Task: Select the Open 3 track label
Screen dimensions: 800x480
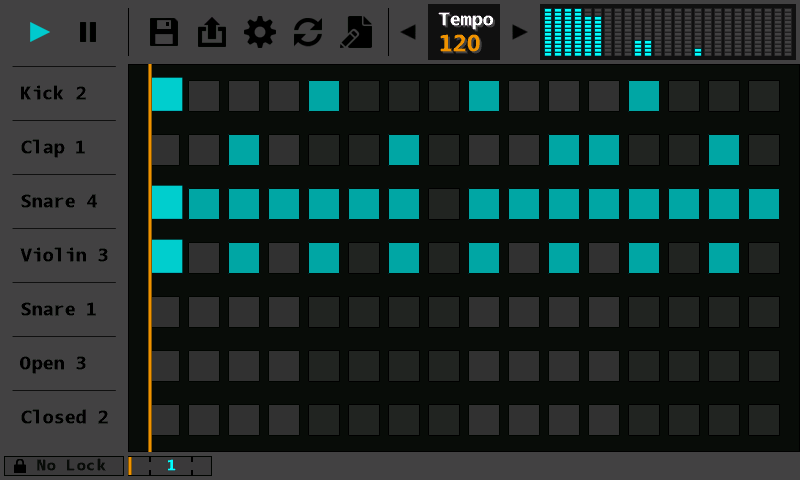Action: (x=53, y=363)
